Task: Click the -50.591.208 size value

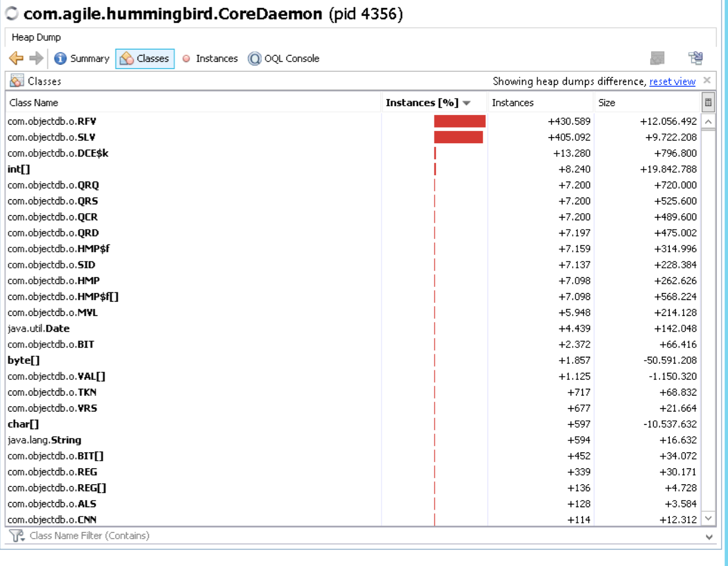Action: [670, 360]
